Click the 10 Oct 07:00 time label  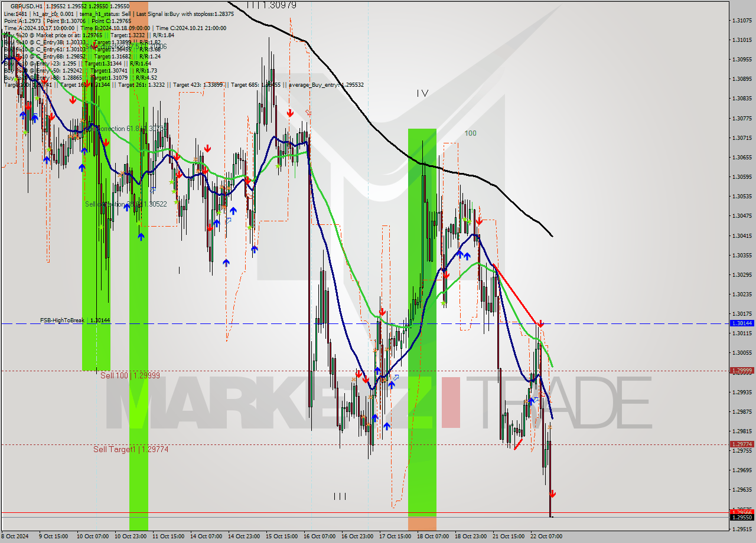[93, 537]
